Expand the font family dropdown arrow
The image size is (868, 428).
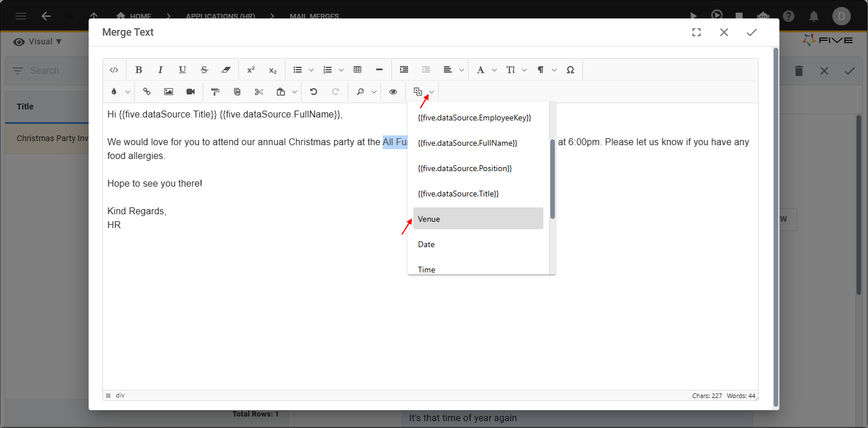(x=494, y=70)
